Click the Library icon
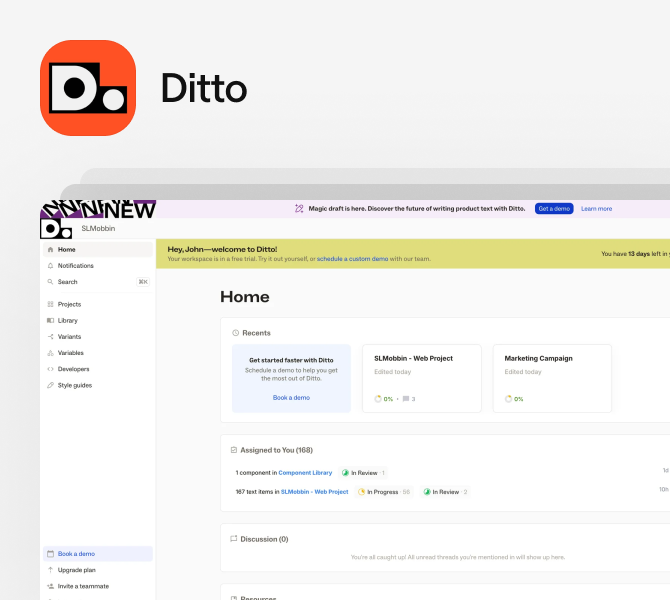670x600 pixels. (x=50, y=321)
